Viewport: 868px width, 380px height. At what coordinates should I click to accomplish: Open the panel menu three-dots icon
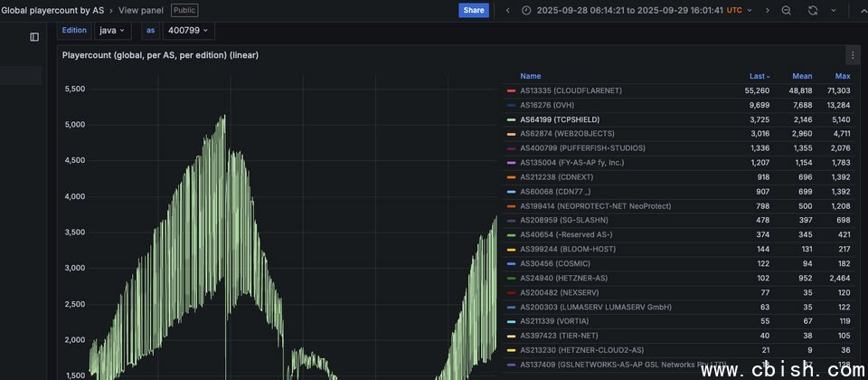pos(852,55)
